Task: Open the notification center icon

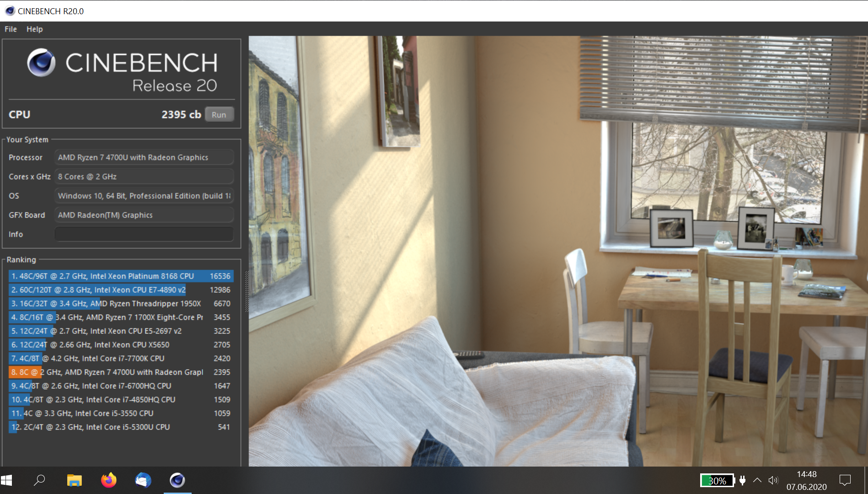Action: pyautogui.click(x=845, y=480)
